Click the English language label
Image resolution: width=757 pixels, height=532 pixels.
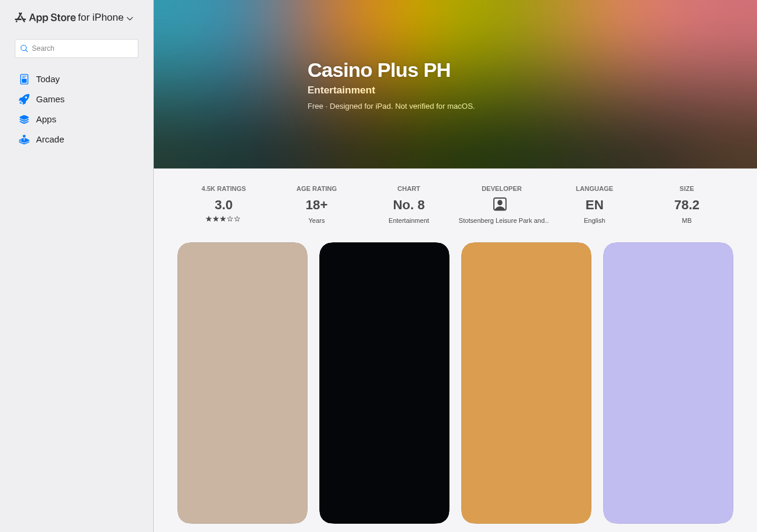point(594,220)
